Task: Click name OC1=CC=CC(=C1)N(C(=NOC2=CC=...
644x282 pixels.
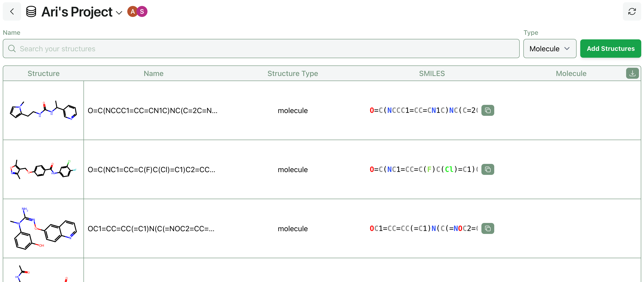Action: [x=151, y=228]
